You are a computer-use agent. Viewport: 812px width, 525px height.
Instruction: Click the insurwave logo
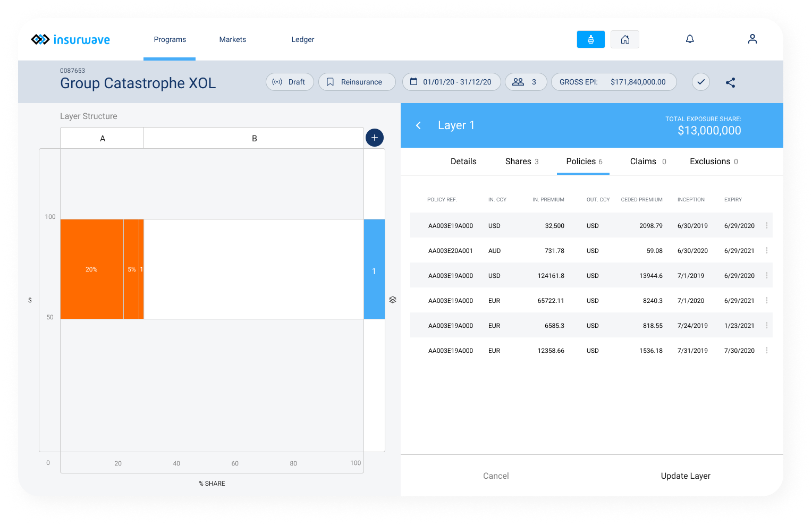point(70,39)
